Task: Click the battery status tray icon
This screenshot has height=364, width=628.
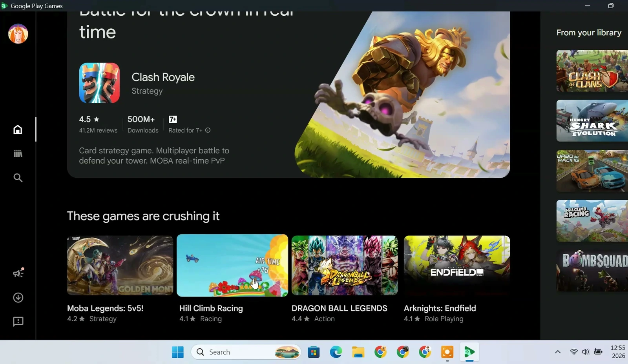Action: pyautogui.click(x=598, y=352)
